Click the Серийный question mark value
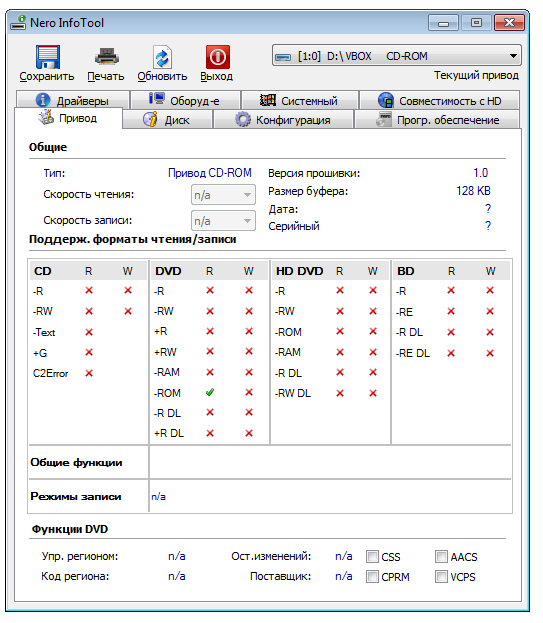Image resolution: width=543 pixels, height=623 pixels. [x=488, y=226]
